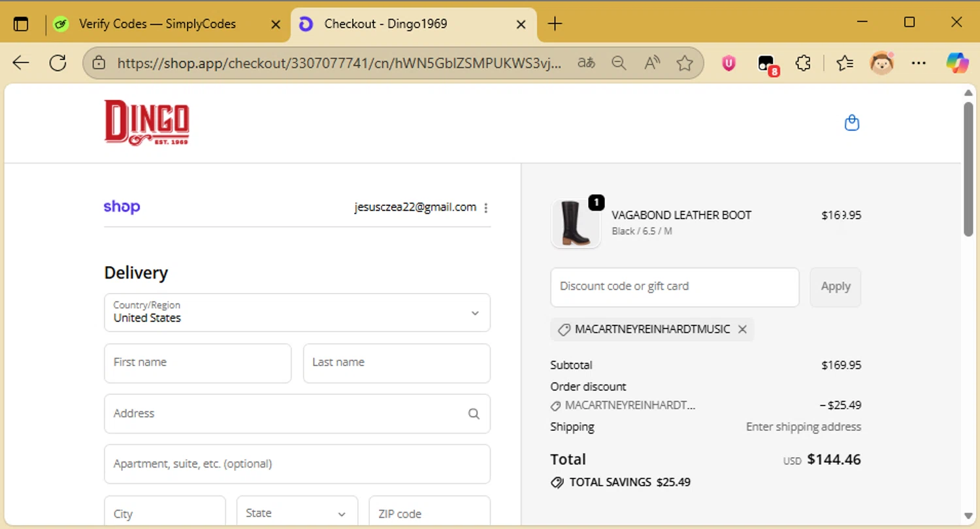View site information lock icon
The width and height of the screenshot is (980, 529).
click(99, 63)
